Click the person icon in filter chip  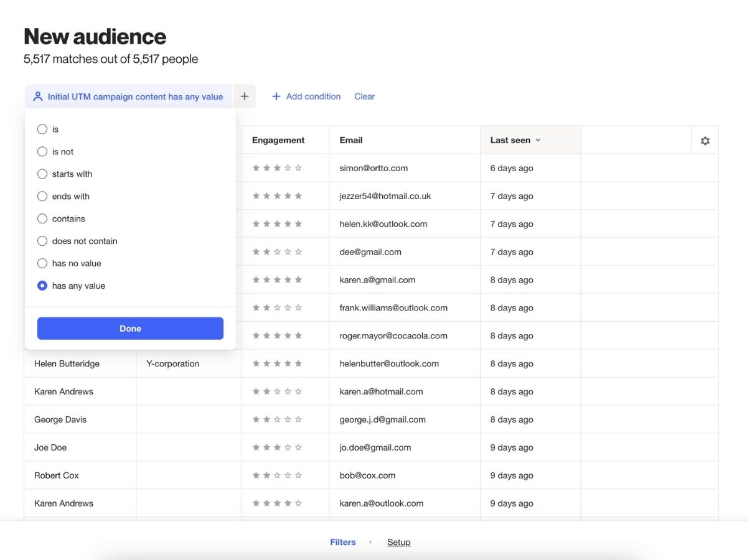(x=38, y=96)
